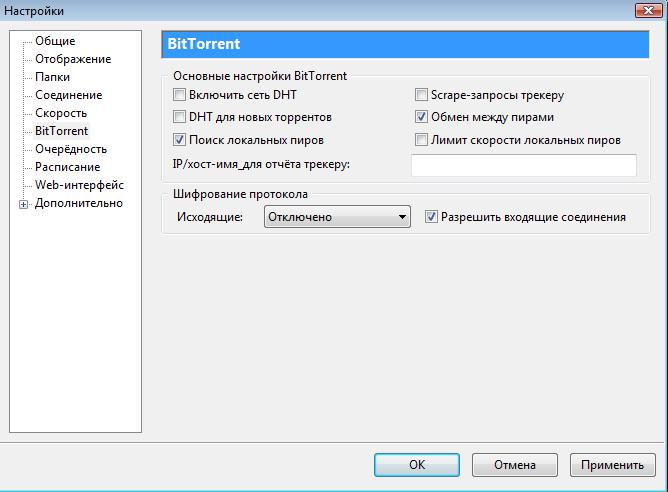
Task: Confirm settings with the OK button
Action: tap(417, 465)
